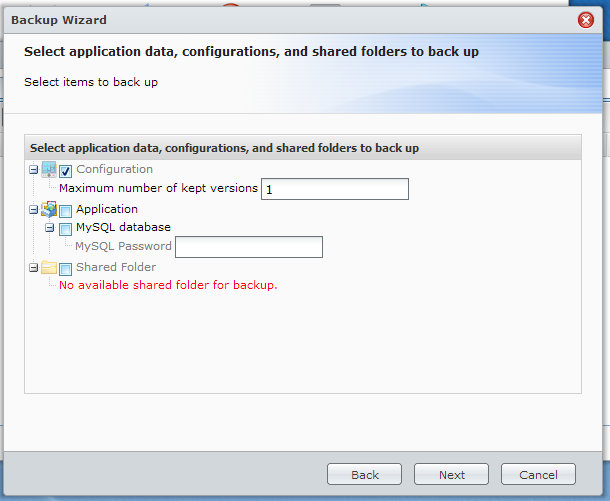
Task: Focus the MySQL Password field
Action: click(x=249, y=247)
